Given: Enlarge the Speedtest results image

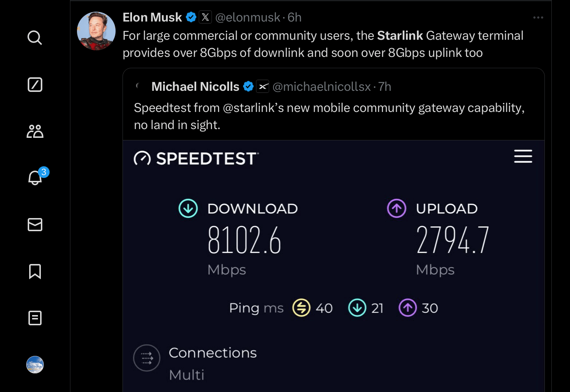Looking at the screenshot, I should 333,255.
